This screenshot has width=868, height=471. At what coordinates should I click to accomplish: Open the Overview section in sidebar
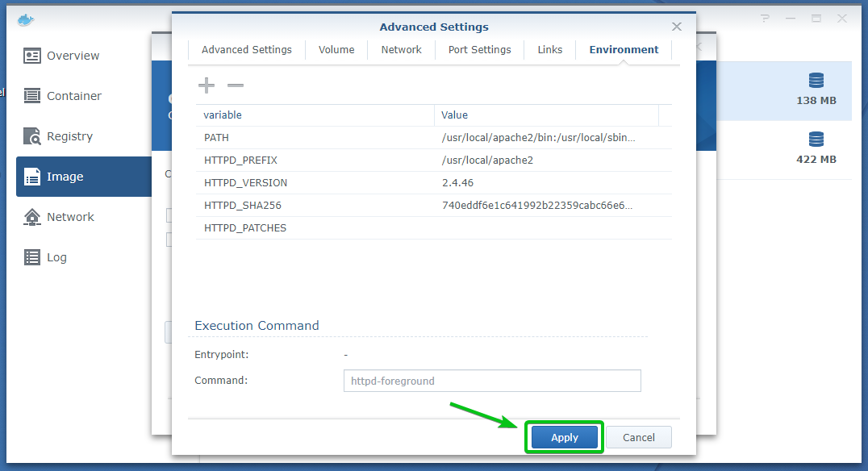click(73, 56)
